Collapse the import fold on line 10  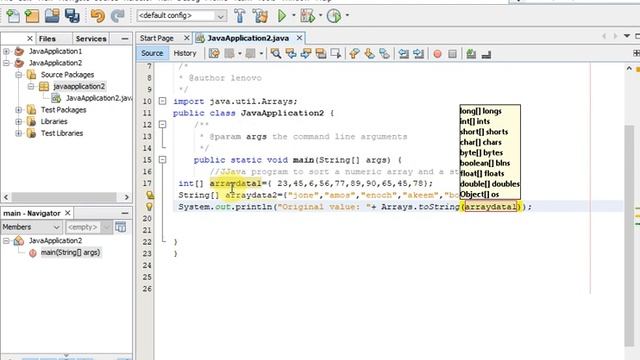(162, 101)
